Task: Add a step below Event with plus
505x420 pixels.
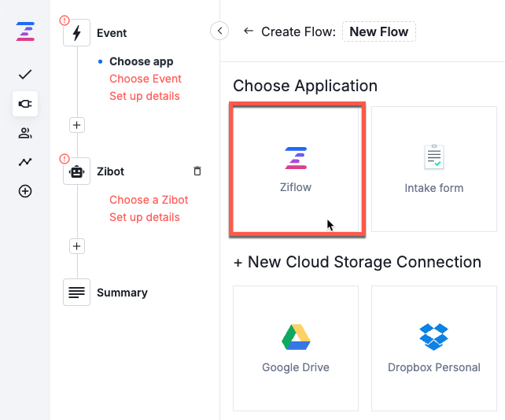Action: tap(77, 125)
